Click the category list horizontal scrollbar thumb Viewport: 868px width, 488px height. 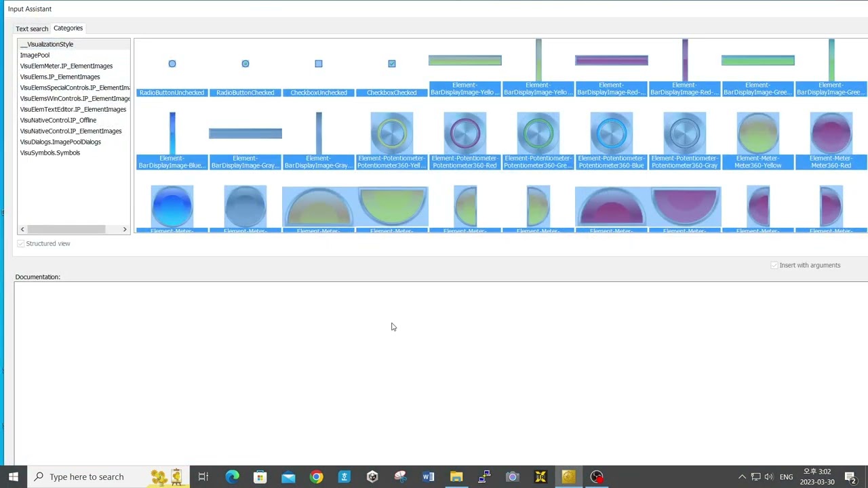(x=66, y=229)
